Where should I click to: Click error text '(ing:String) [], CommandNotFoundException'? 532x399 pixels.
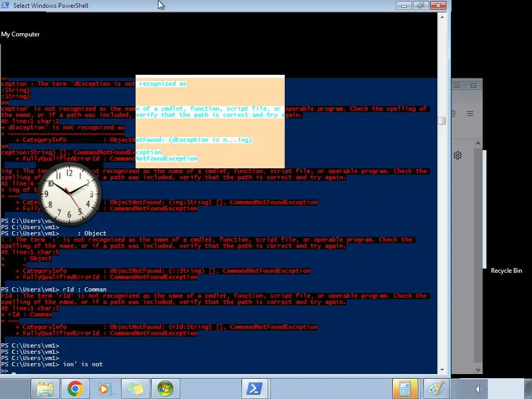pyautogui.click(x=243, y=202)
